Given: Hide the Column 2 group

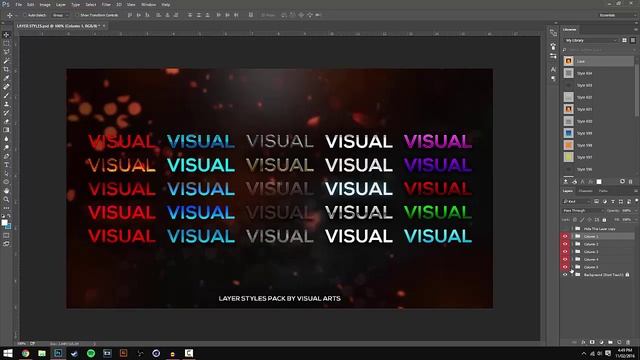Looking at the screenshot, I should (565, 244).
